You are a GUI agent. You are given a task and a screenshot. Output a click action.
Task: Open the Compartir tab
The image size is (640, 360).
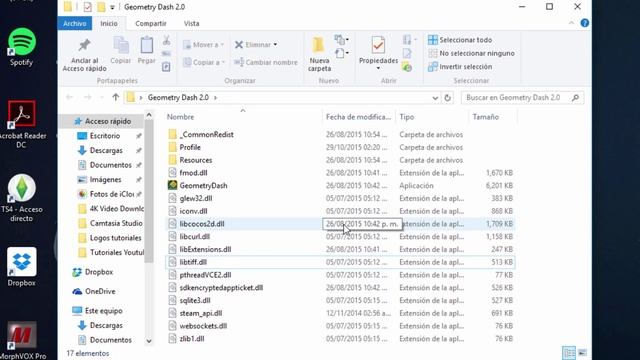151,24
